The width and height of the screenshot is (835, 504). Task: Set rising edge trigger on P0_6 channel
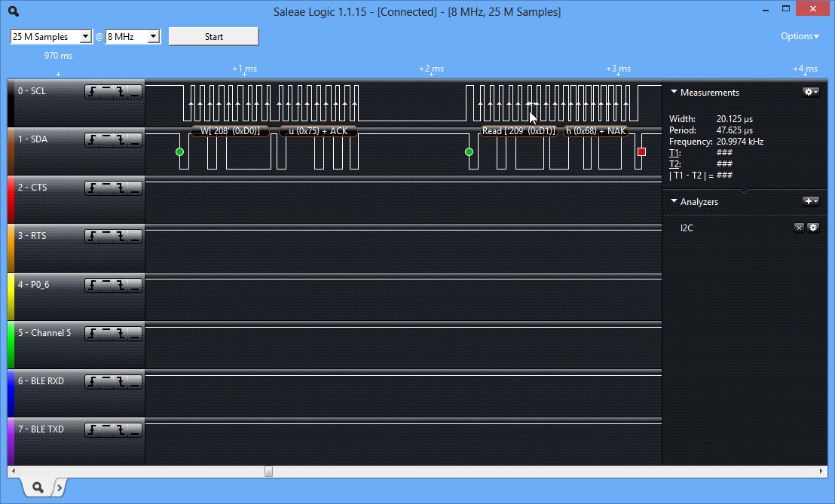[92, 286]
